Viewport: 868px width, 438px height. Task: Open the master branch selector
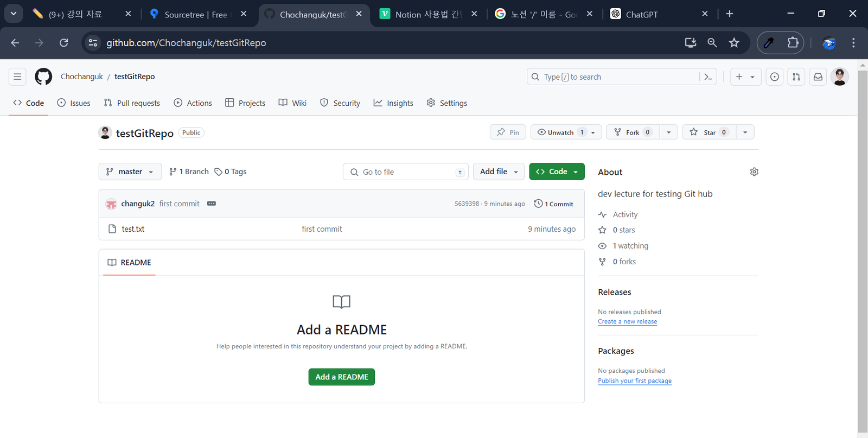[130, 172]
